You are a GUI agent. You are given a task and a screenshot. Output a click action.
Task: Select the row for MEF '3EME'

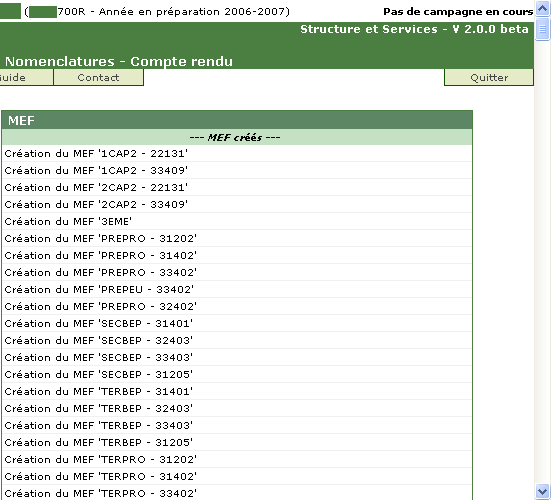(x=237, y=221)
